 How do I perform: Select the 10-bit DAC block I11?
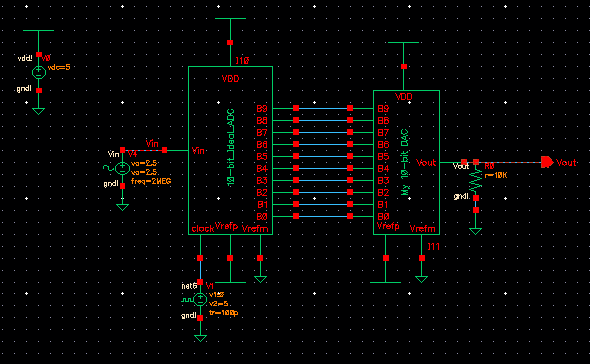[x=406, y=162]
